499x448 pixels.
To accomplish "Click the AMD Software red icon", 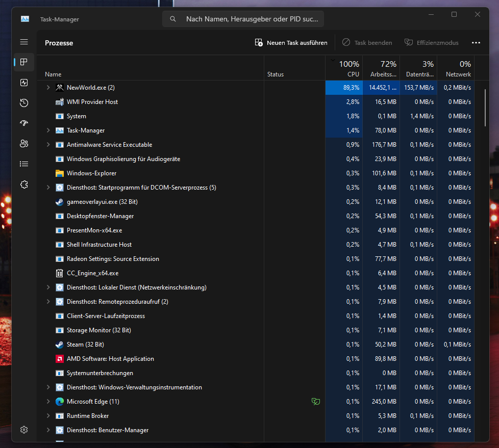I will pos(60,359).
